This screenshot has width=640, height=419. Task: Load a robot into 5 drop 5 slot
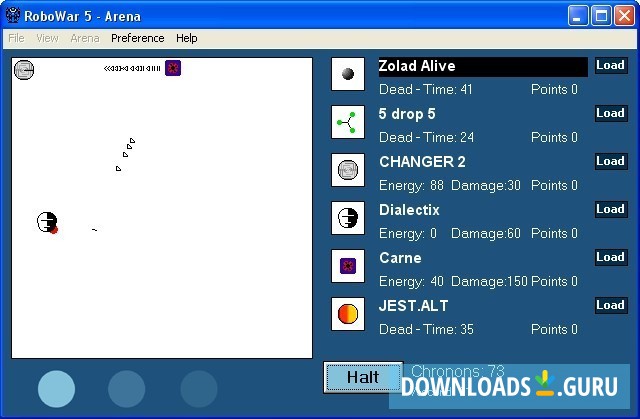[611, 113]
